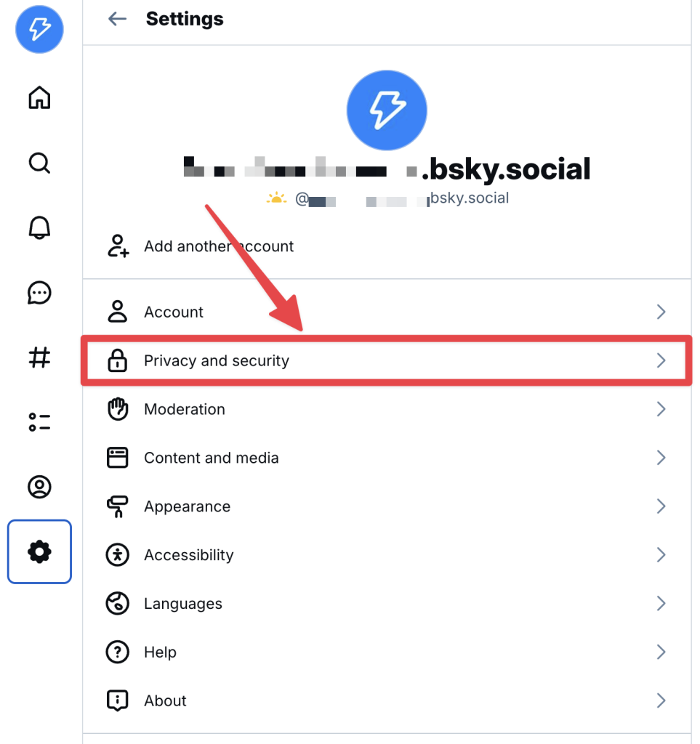The image size is (700, 744).
Task: Select the Search icon in the sidebar
Action: 39,163
